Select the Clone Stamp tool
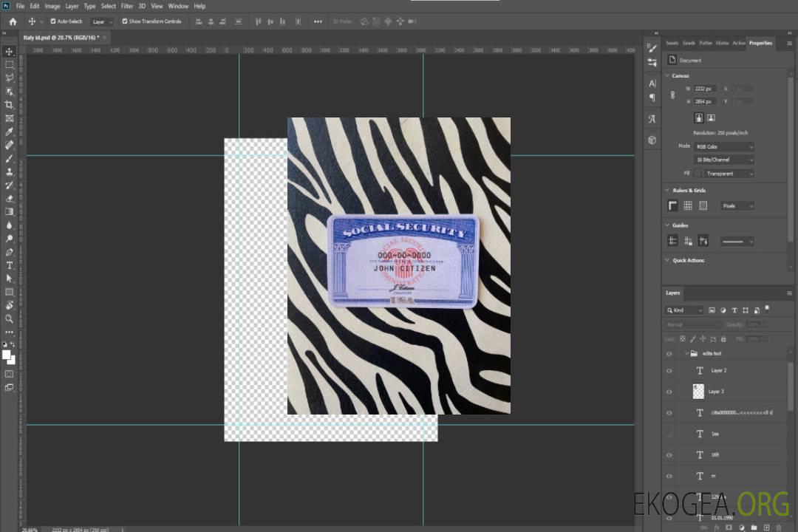The image size is (798, 532). point(9,171)
